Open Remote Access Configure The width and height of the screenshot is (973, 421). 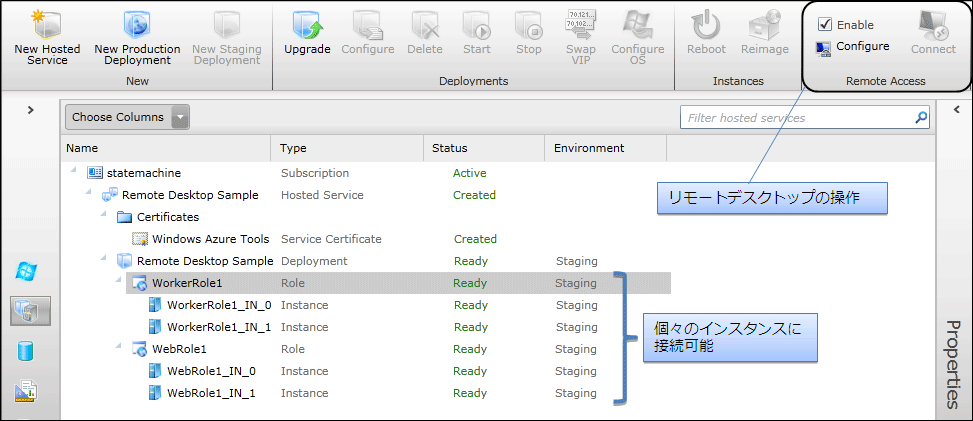point(853,47)
